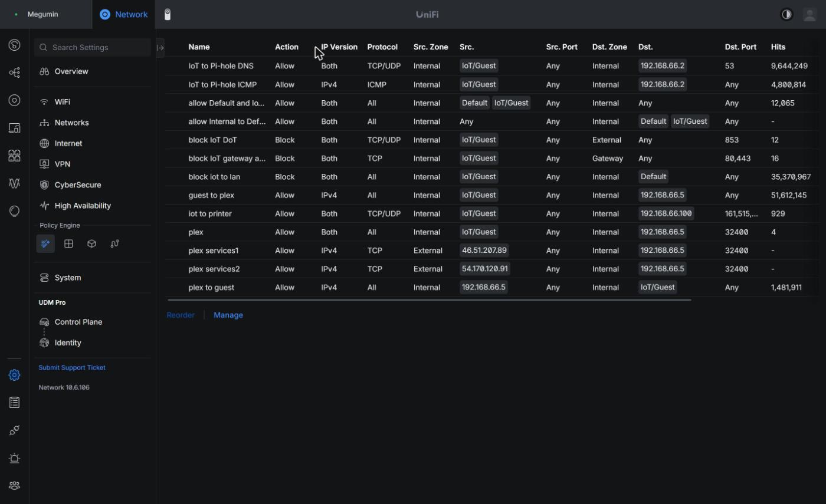The height and width of the screenshot is (504, 826).
Task: Open the Topology icon in left rail
Action: (x=14, y=73)
